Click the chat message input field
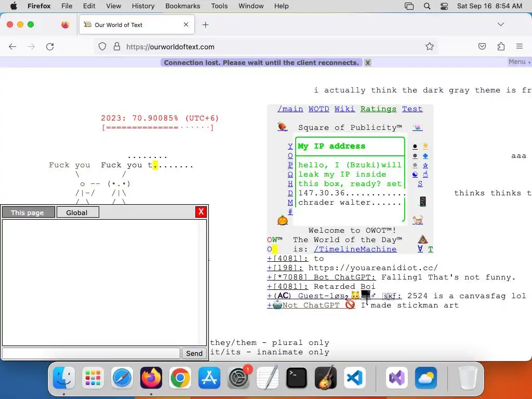This screenshot has height=399, width=532. 91,353
